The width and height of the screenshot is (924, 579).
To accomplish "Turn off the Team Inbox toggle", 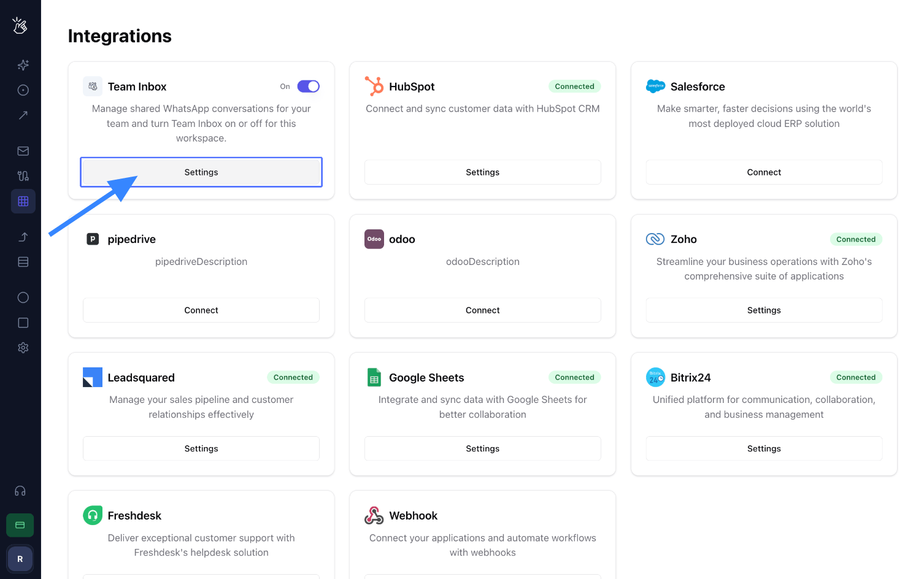I will click(309, 86).
